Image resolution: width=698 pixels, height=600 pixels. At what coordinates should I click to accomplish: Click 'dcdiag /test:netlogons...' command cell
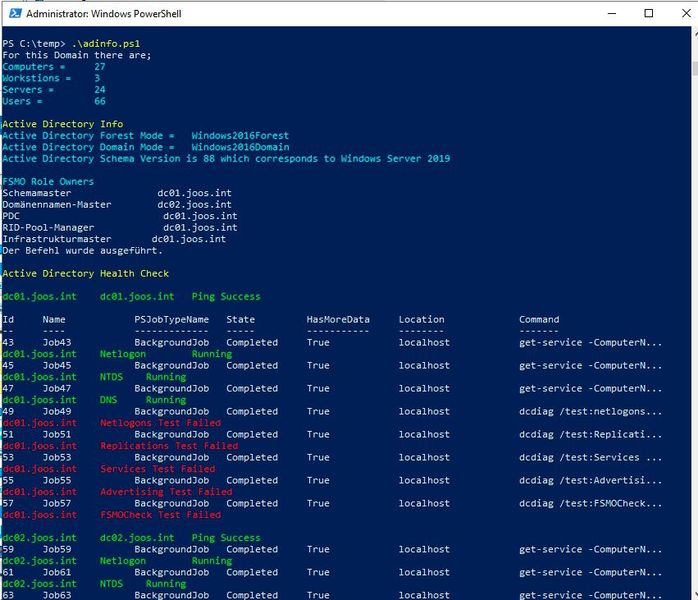click(590, 412)
